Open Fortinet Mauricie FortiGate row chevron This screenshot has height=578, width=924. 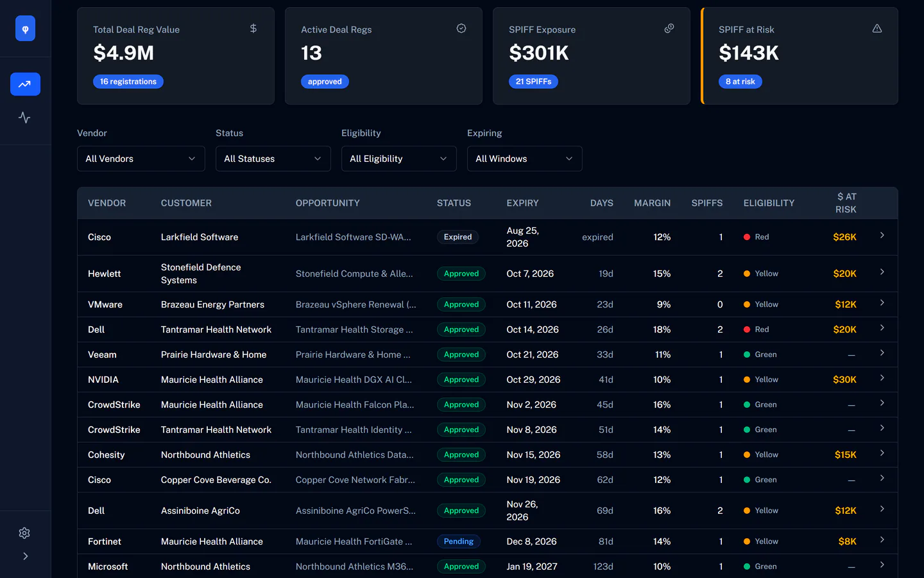[882, 539]
